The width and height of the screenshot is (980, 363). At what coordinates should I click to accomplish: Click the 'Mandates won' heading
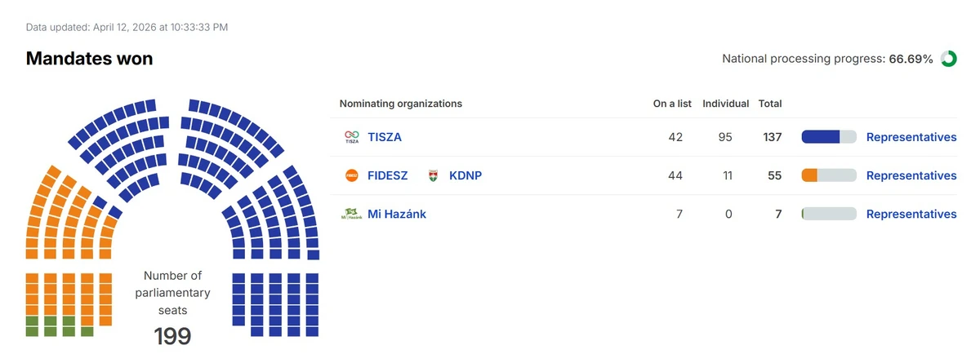pos(89,59)
